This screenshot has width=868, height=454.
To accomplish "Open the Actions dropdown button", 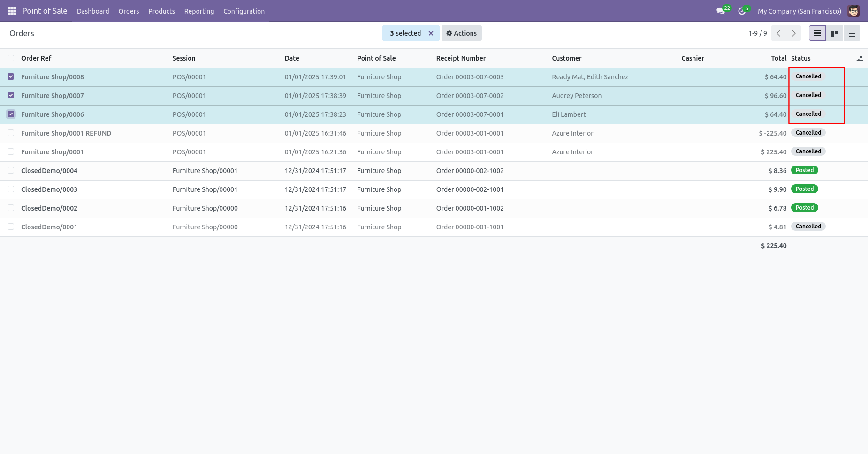I will coord(462,33).
